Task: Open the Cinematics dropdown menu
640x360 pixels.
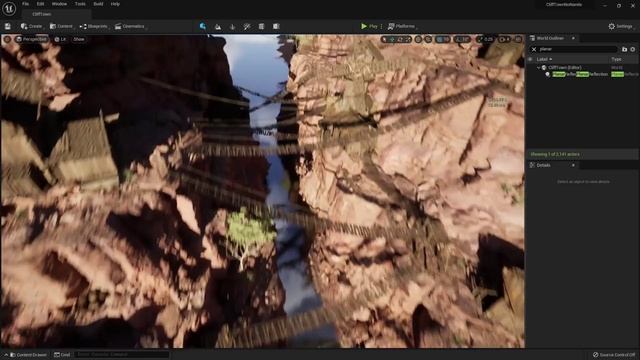Action: (130, 26)
